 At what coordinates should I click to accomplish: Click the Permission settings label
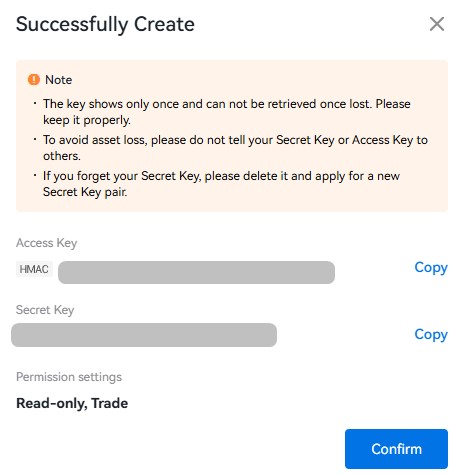pos(69,377)
